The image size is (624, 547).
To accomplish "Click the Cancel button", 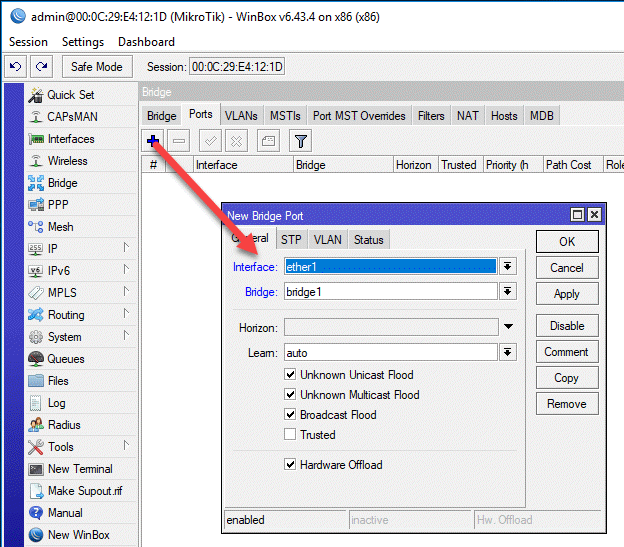I will pos(567,268).
